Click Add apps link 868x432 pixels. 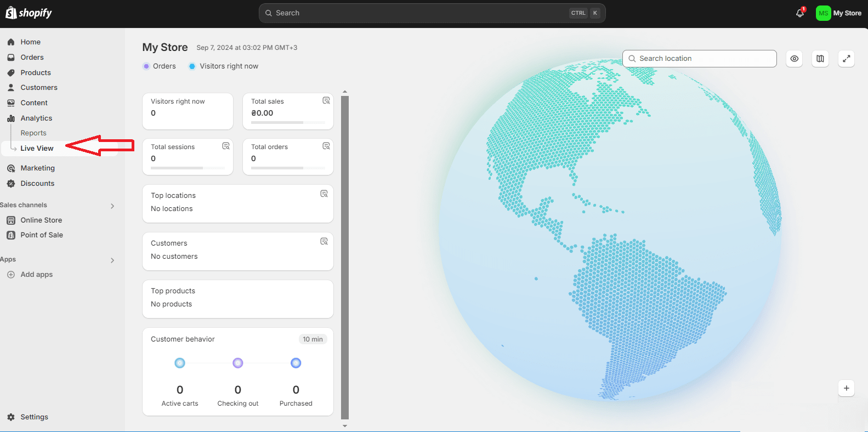click(37, 275)
